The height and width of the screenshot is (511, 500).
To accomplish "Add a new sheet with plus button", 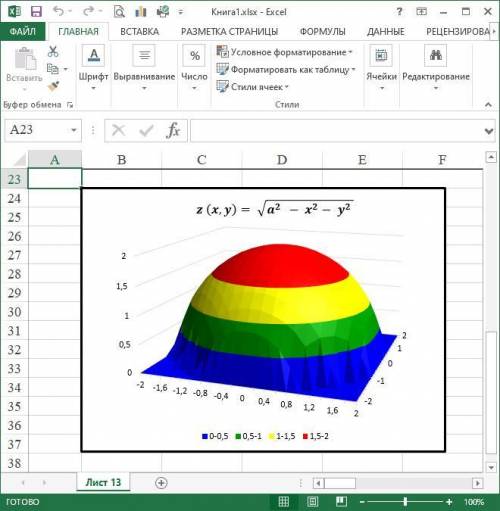I will point(161,483).
